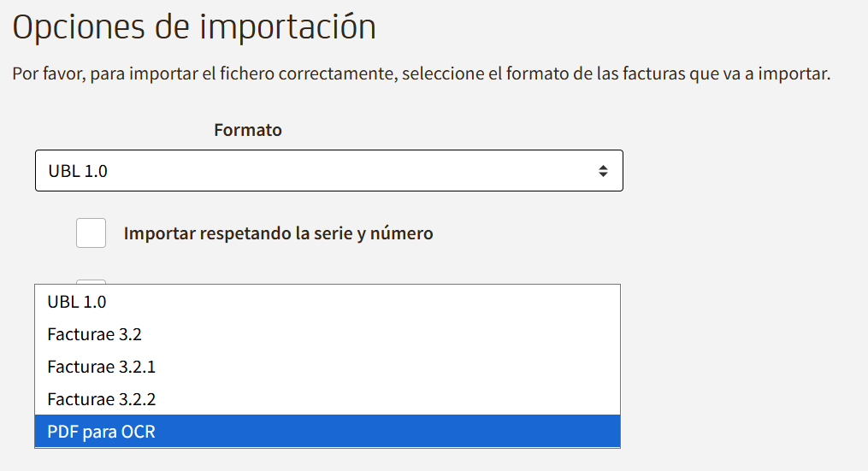Select the "Facturae 3.2.2" format option
868x471 pixels.
click(101, 399)
